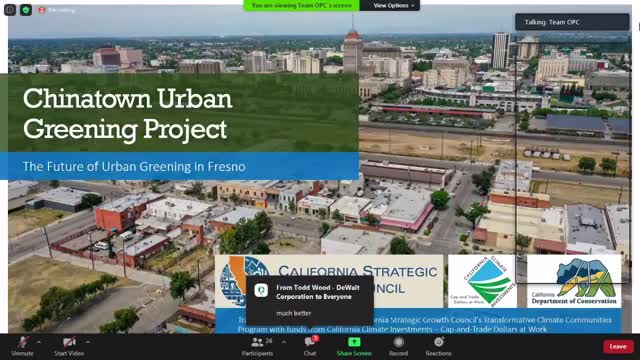The height and width of the screenshot is (360, 640).
Task: Click meeting information icon
Action: (x=10, y=10)
